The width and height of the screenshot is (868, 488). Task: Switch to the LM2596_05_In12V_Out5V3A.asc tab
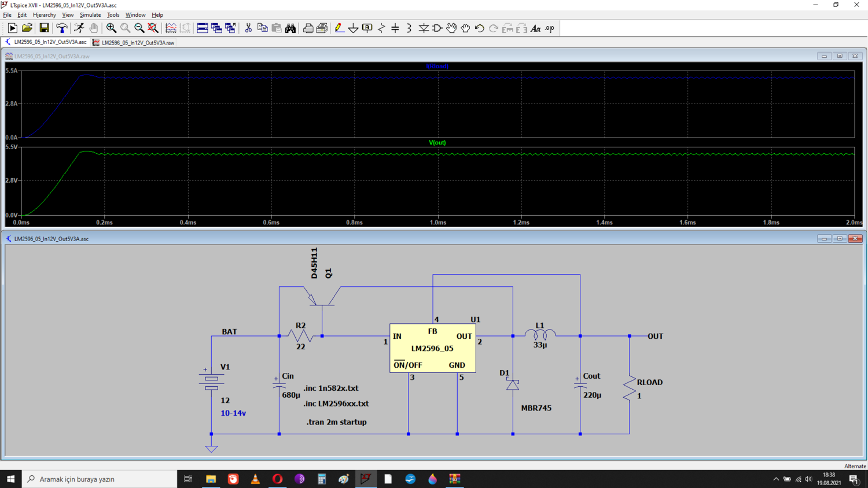coord(46,42)
